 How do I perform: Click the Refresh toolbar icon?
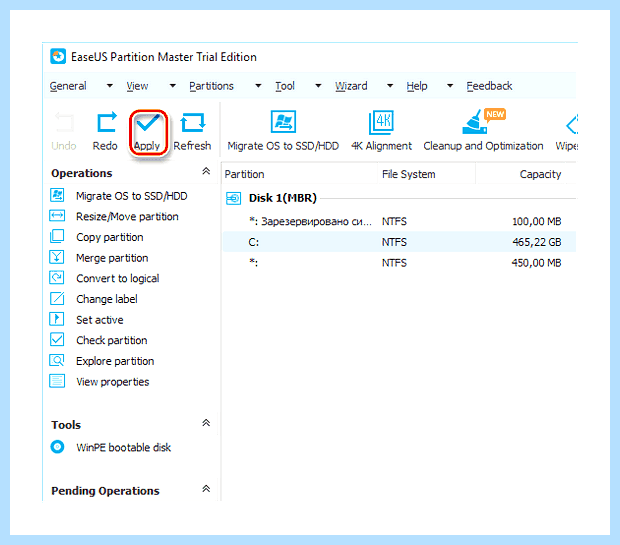193,123
